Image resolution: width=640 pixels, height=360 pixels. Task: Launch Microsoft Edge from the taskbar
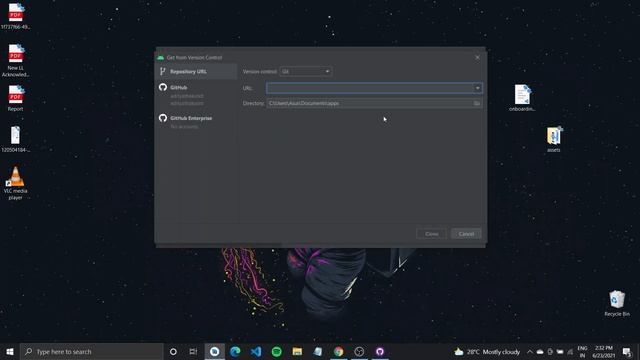point(235,351)
